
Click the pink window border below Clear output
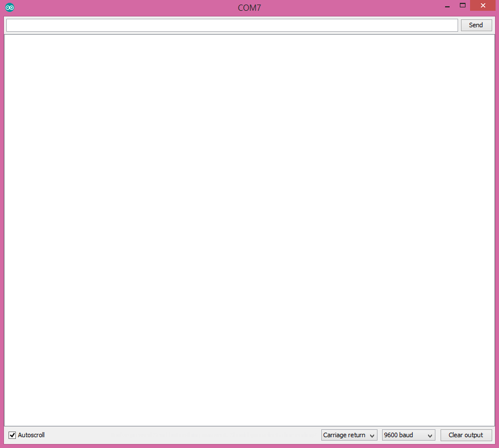pyautogui.click(x=466, y=446)
